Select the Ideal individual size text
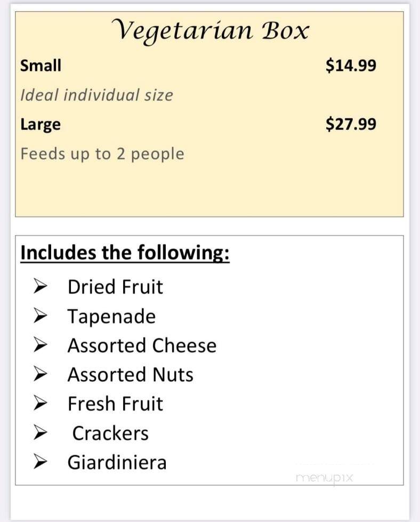Screen dimensions: 420x522 click(x=96, y=95)
